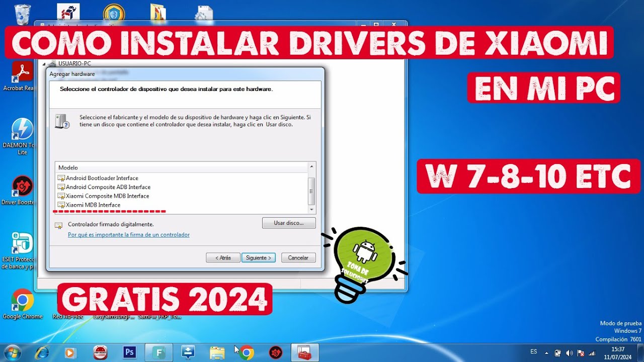The width and height of the screenshot is (644, 362).
Task: Open Chrome from the taskbar
Action: (247, 352)
